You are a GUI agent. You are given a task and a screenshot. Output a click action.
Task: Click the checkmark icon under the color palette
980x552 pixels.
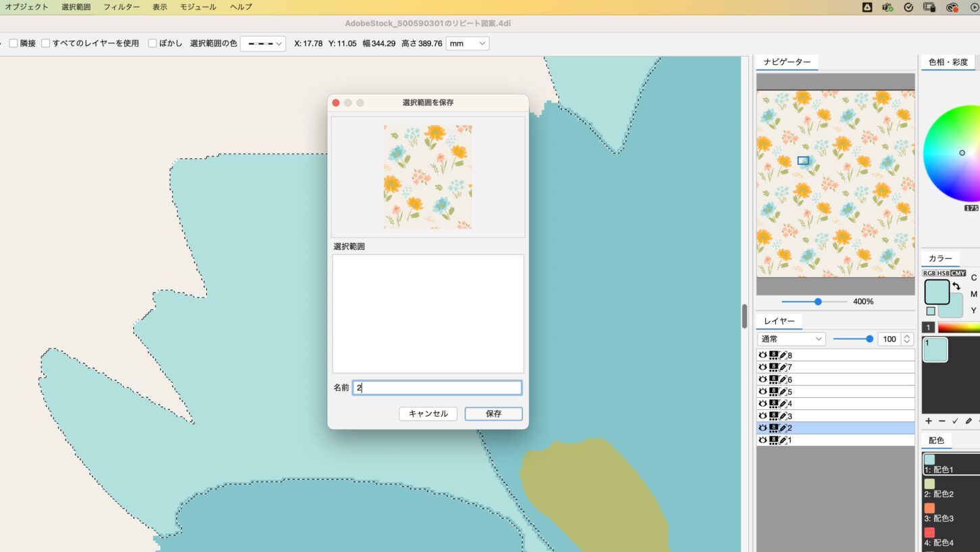click(955, 421)
